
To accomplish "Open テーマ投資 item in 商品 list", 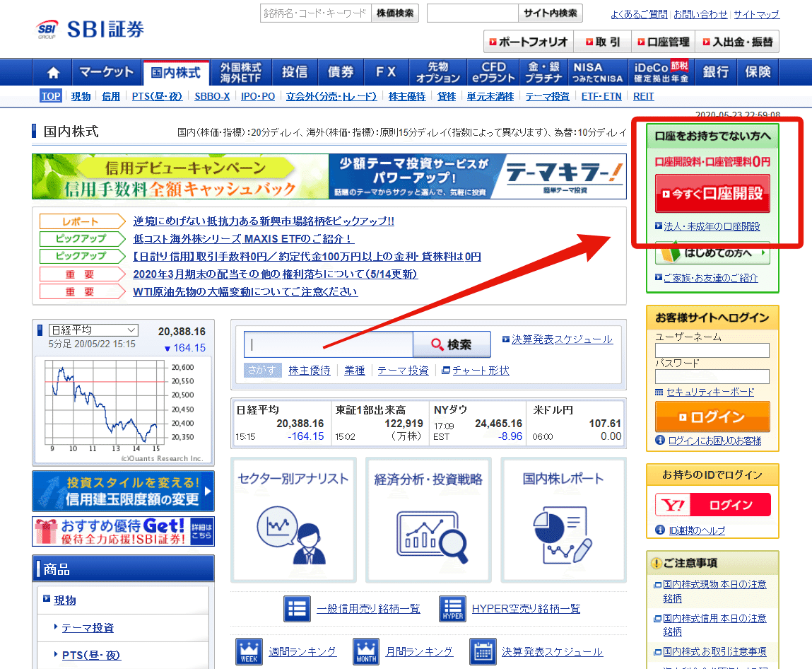I will coord(88,628).
